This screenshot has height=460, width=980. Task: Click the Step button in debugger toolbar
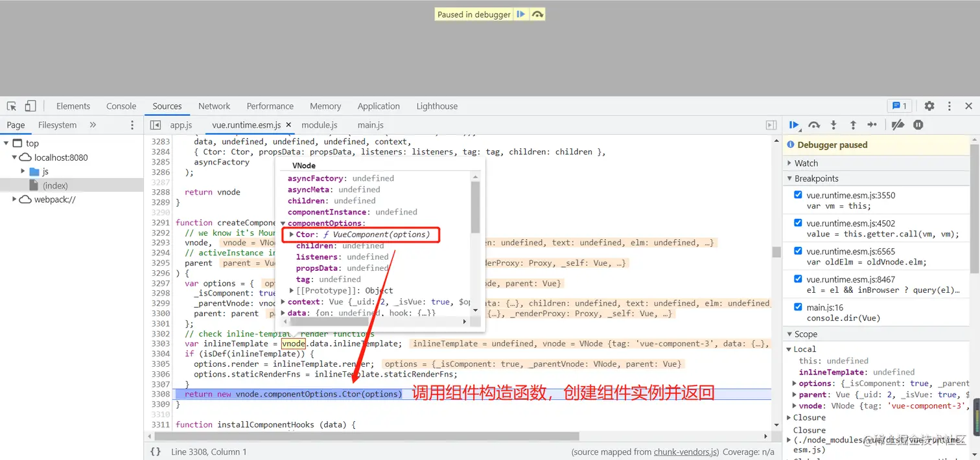(x=872, y=125)
